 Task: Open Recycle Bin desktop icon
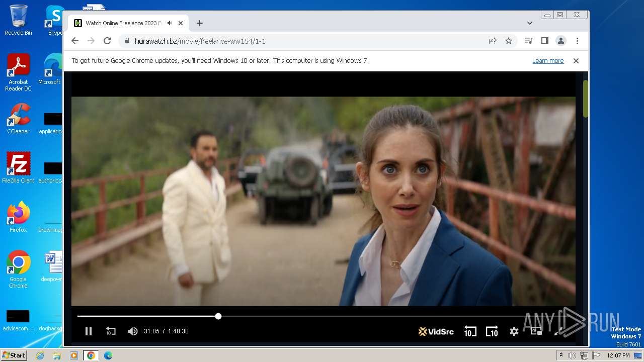(x=18, y=20)
